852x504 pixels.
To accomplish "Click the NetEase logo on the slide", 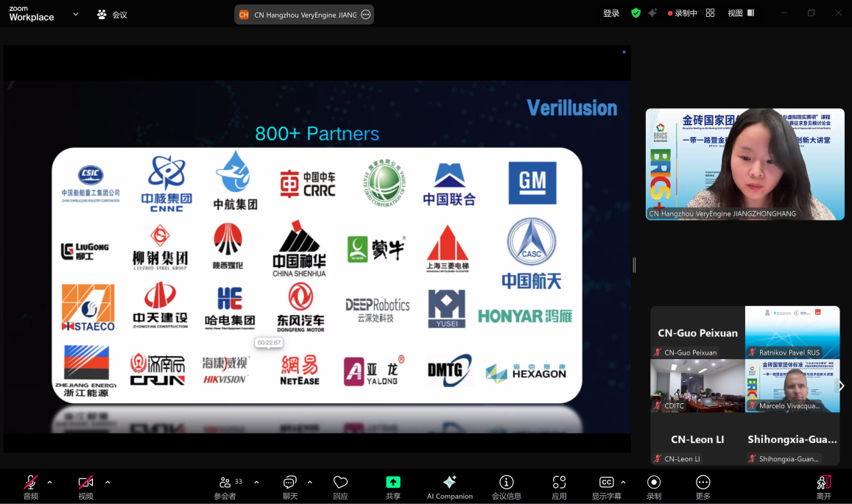I will click(x=300, y=370).
